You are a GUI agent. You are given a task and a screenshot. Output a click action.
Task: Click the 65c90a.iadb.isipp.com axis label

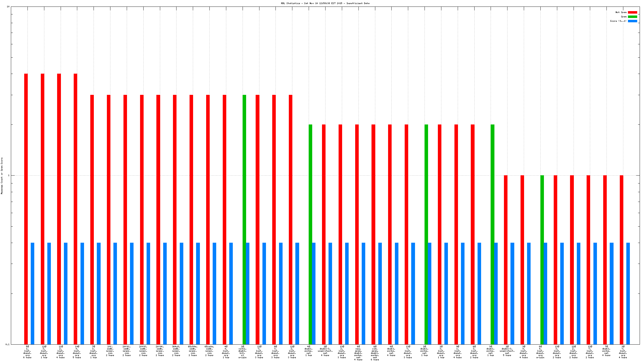click(193, 351)
